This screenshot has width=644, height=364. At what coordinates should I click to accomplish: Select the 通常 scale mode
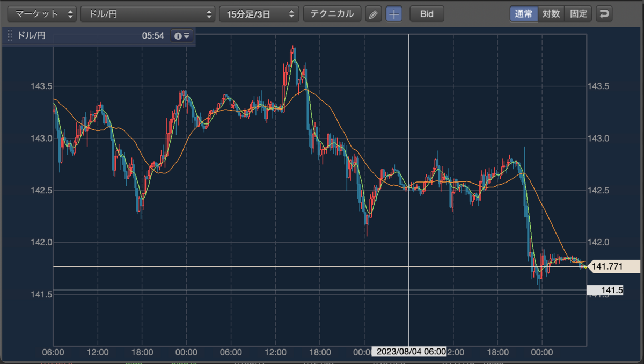(x=524, y=14)
